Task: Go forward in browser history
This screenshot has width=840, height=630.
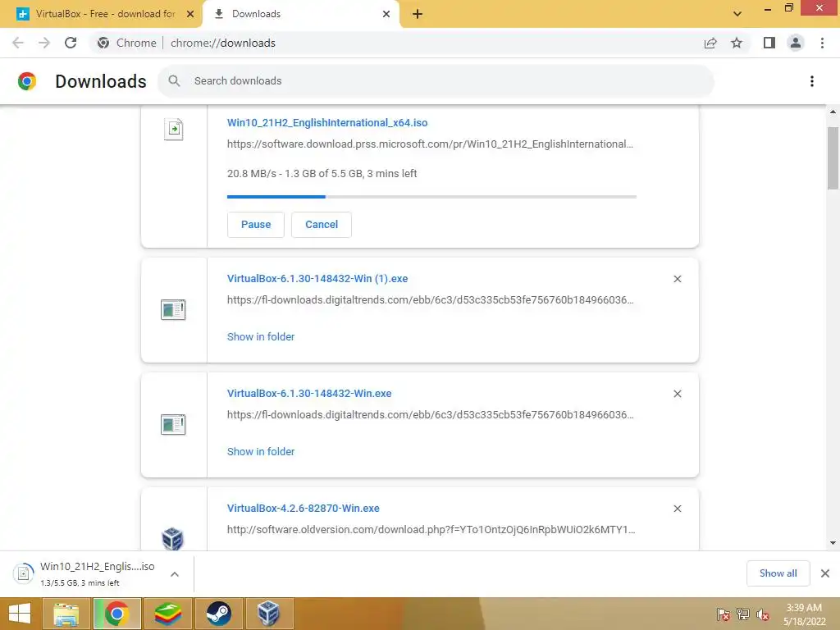Action: coord(44,43)
